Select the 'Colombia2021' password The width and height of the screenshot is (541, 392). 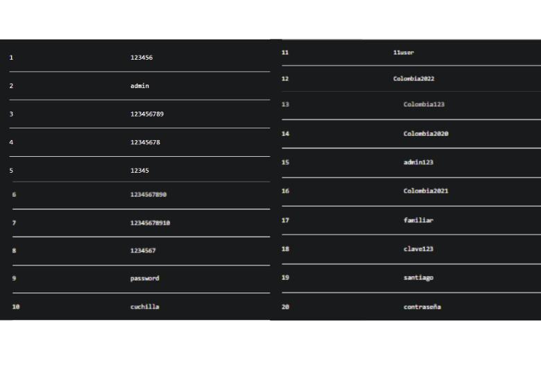tap(426, 191)
